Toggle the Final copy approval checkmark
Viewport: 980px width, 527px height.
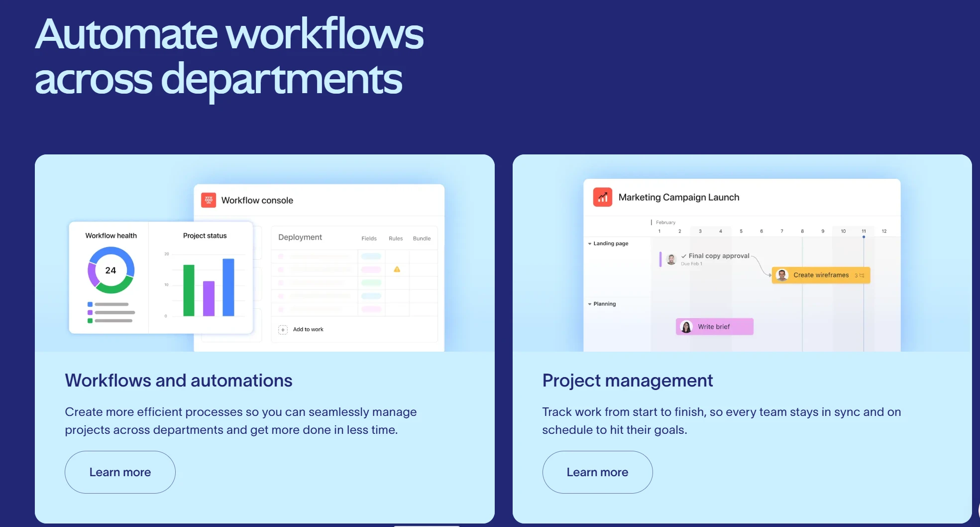(x=684, y=256)
